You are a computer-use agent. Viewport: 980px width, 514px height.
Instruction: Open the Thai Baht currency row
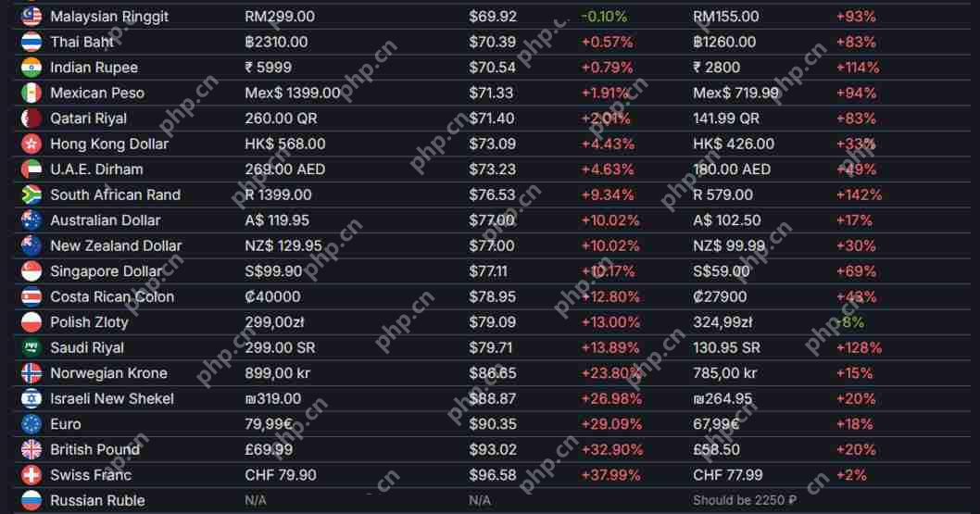[82, 42]
